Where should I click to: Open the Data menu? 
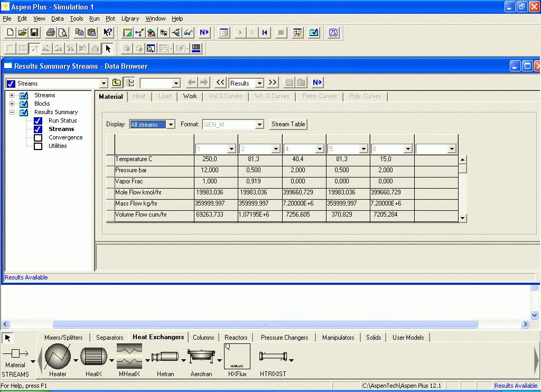[x=57, y=18]
